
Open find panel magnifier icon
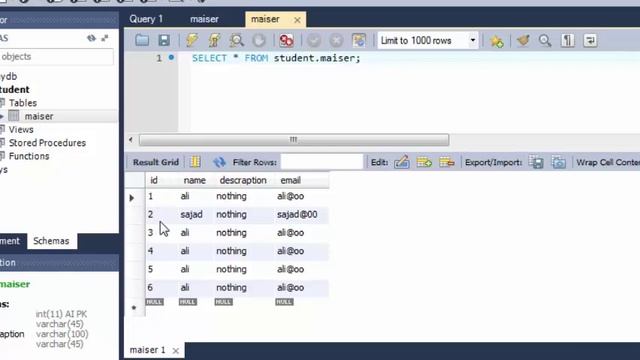(545, 40)
